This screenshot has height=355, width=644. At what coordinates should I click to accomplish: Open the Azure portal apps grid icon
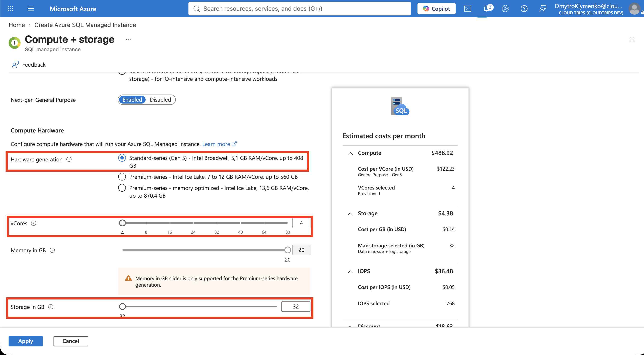(10, 9)
